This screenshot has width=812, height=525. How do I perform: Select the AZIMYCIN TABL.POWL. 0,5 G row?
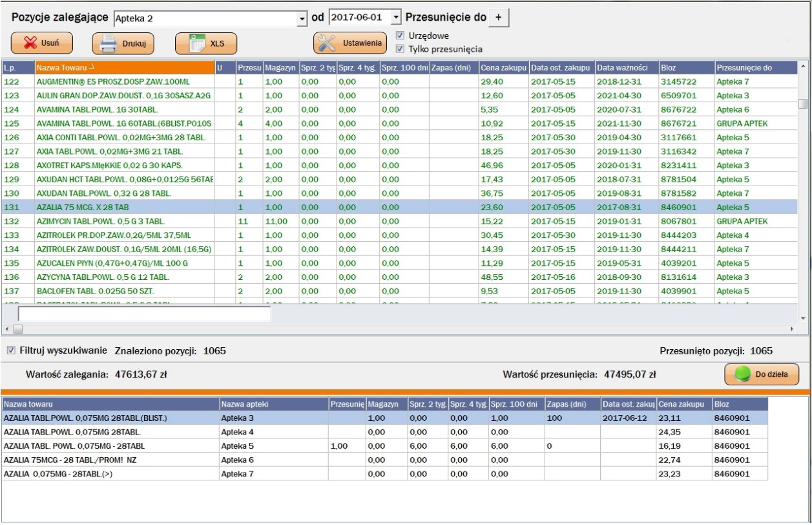[x=123, y=221]
